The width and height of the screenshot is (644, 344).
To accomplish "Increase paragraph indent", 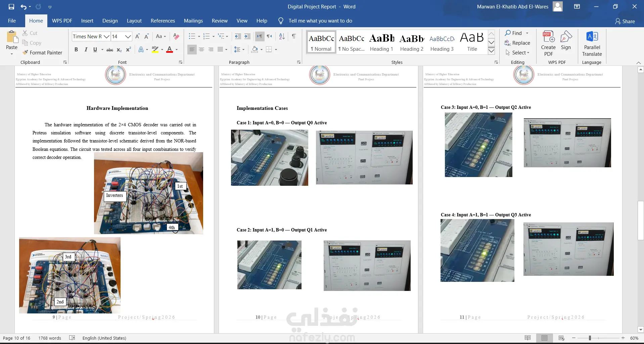I will [247, 36].
